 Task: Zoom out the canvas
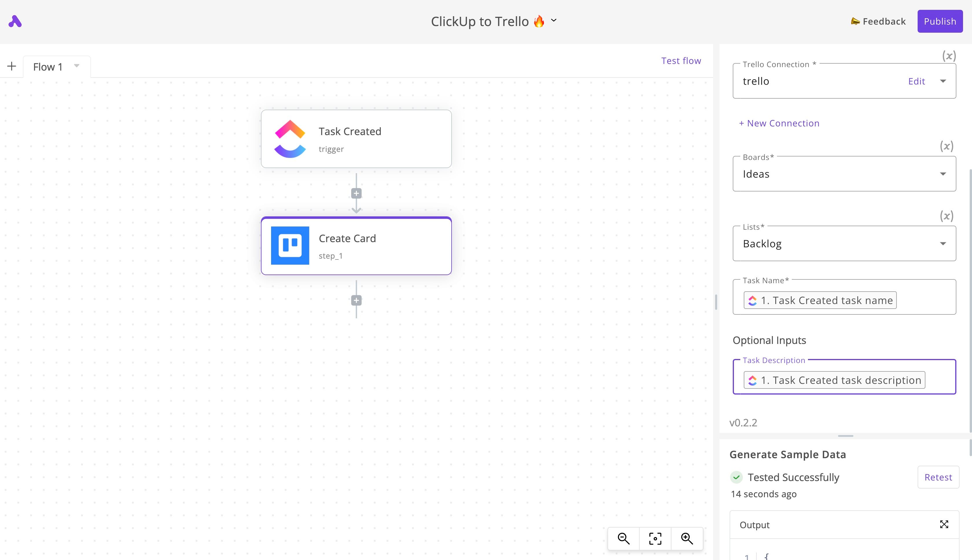623,539
